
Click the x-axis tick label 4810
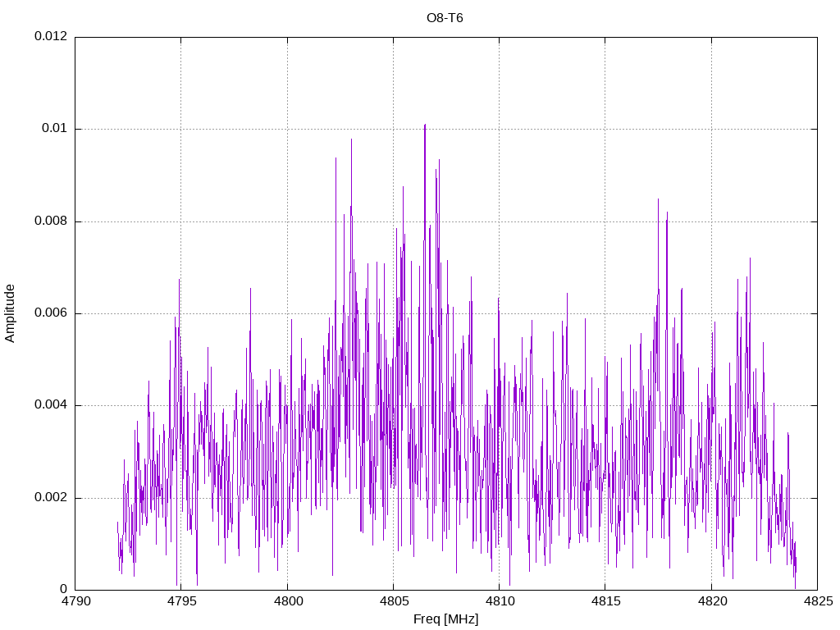pos(500,601)
